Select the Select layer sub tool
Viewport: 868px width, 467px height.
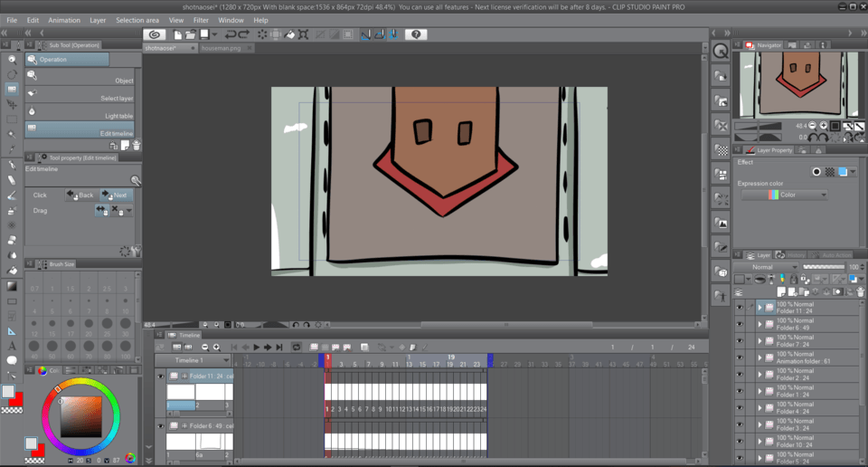coord(80,95)
